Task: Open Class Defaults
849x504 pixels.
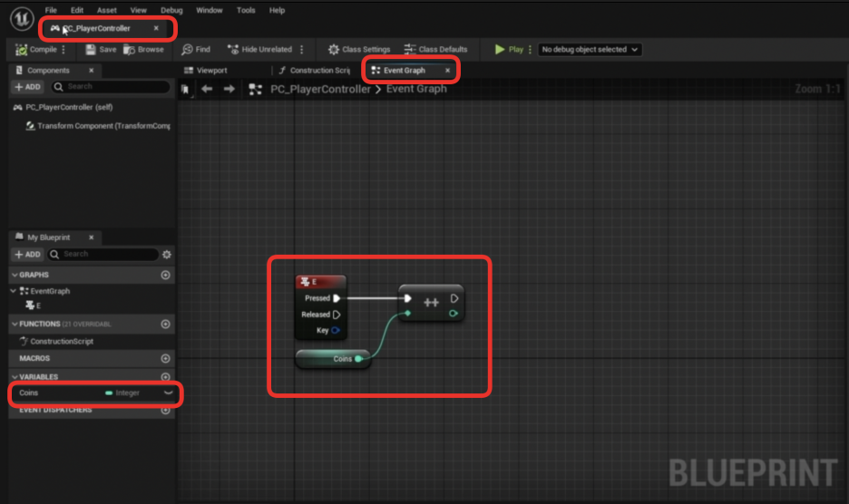Action: click(436, 49)
